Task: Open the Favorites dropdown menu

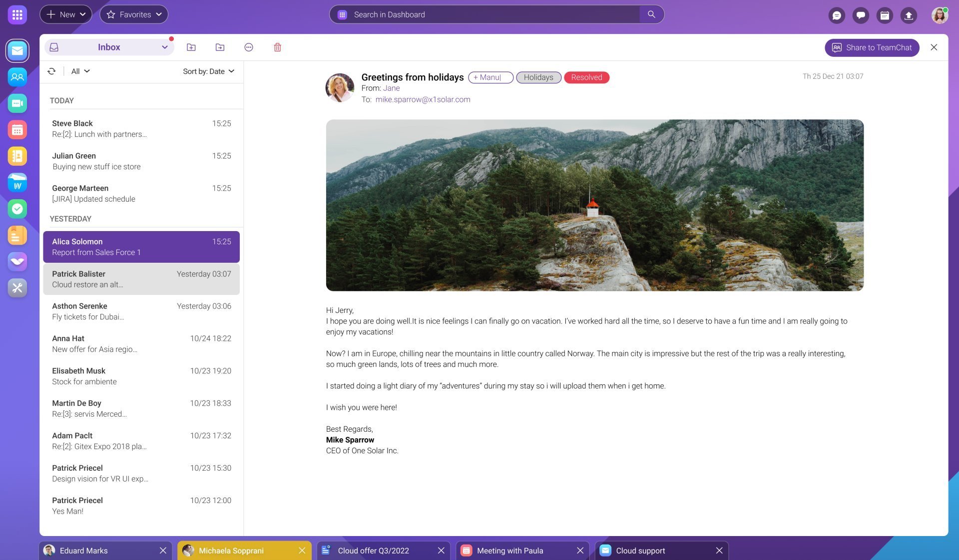Action: click(x=134, y=14)
